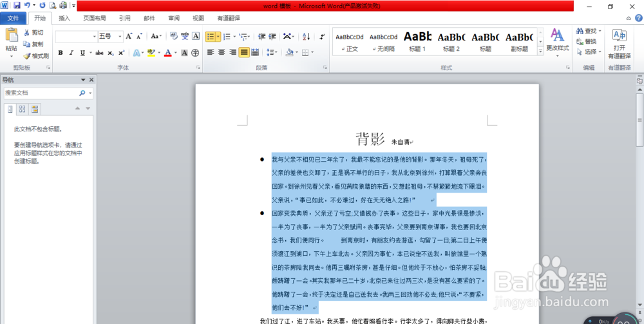The image size is (644, 324).
Task: Open the phonetic guide (wén 文) tool
Action: tap(185, 36)
